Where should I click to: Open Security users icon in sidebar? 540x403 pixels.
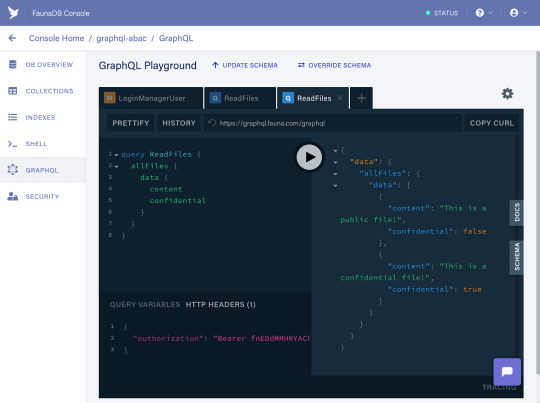click(x=12, y=196)
